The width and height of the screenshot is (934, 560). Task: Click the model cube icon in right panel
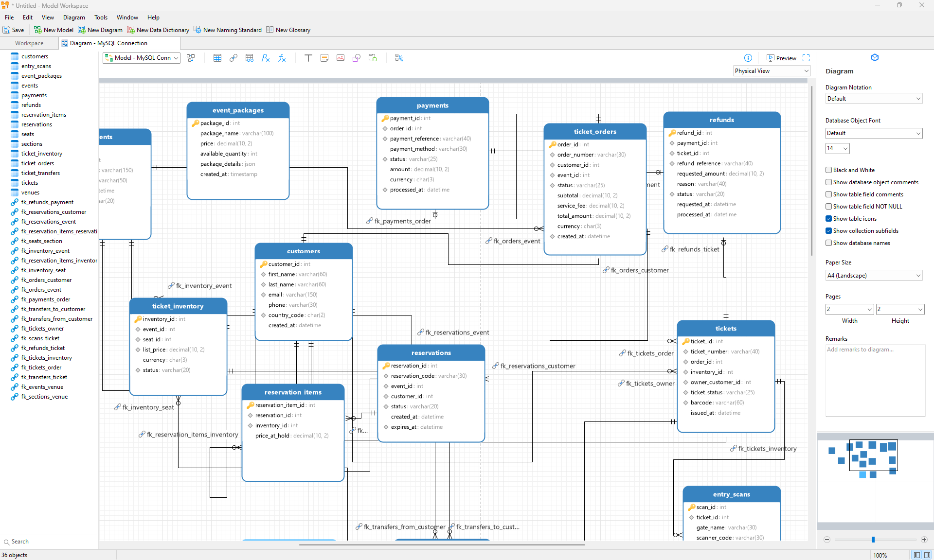875,57
